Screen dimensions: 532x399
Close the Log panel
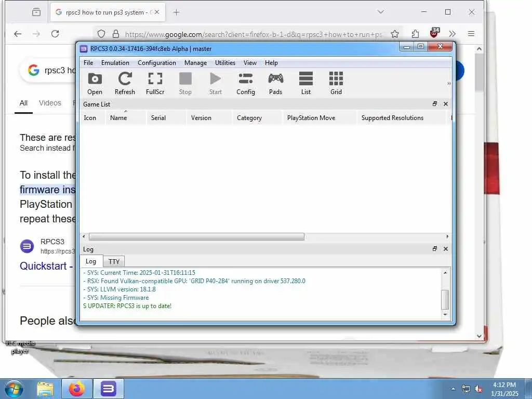445,249
